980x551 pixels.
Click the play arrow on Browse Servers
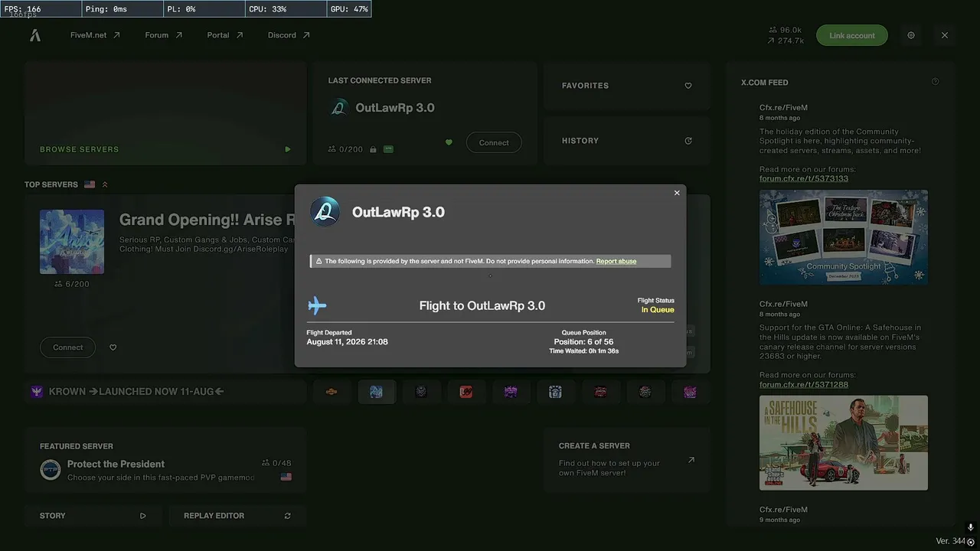point(288,149)
